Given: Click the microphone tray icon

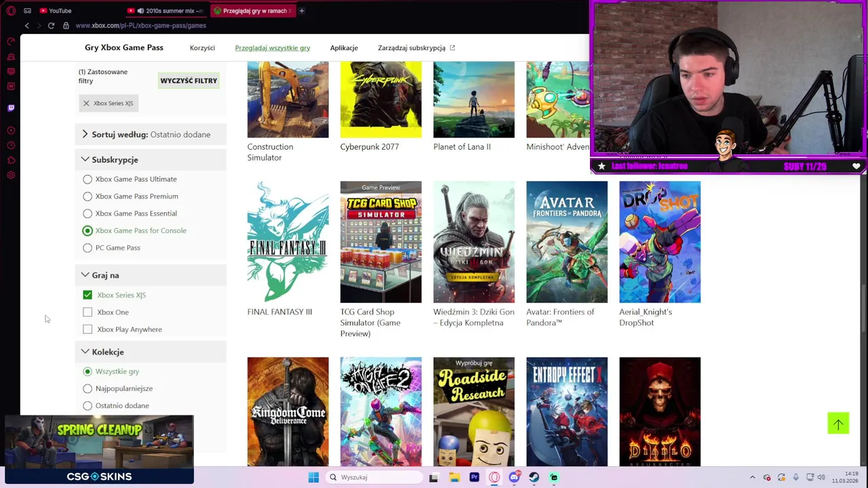Looking at the screenshot, I should (x=795, y=477).
